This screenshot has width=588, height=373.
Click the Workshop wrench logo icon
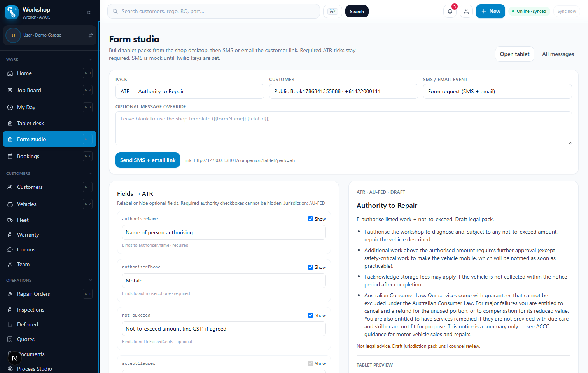[12, 12]
